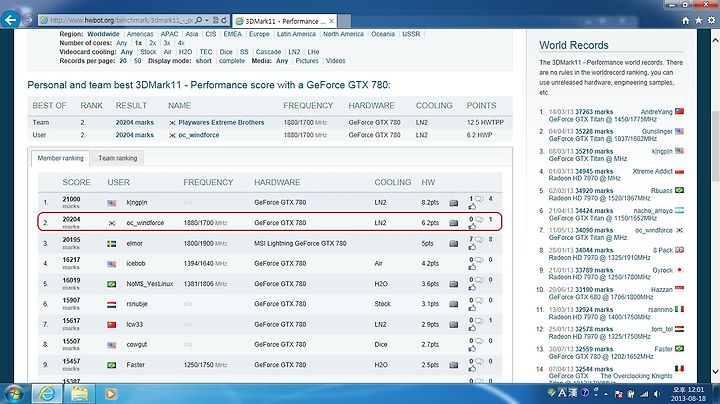The height and width of the screenshot is (404, 720).
Task: Open user kingpin profile in ranking
Action: click(136, 202)
